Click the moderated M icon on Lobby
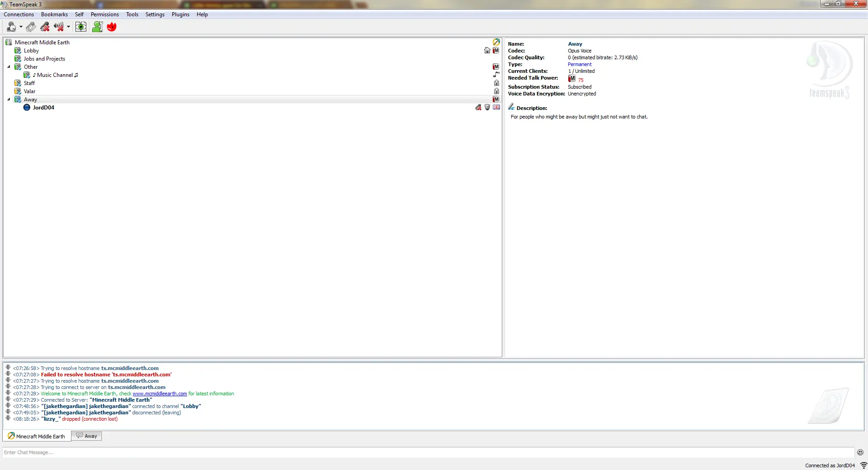Viewport: 868px width, 470px height. [496, 51]
